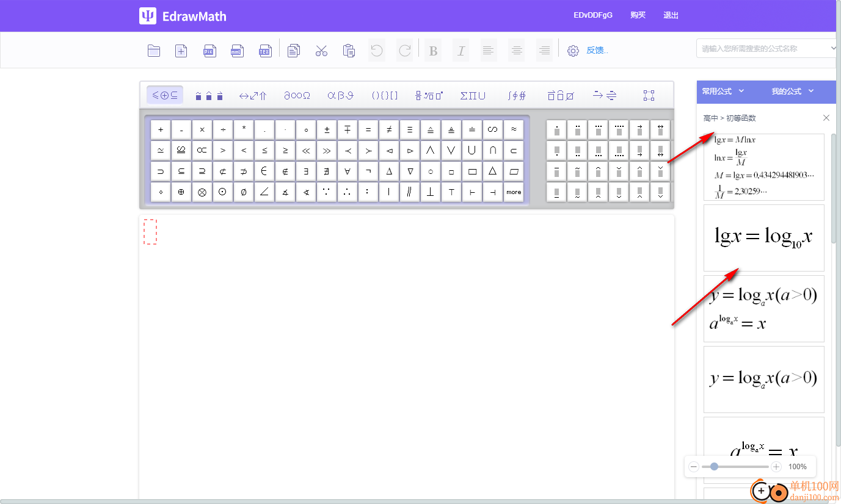Open the fractions and radicals template tab
Image resolution: width=841 pixels, height=504 pixels.
(429, 95)
